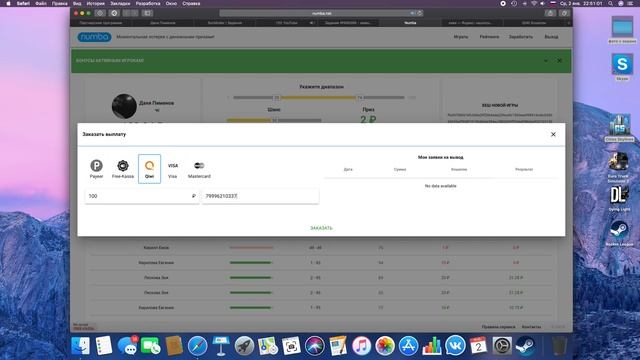The width and height of the screenshot is (640, 360).
Task: Select the Dying Light desktop icon
Action: 619,198
